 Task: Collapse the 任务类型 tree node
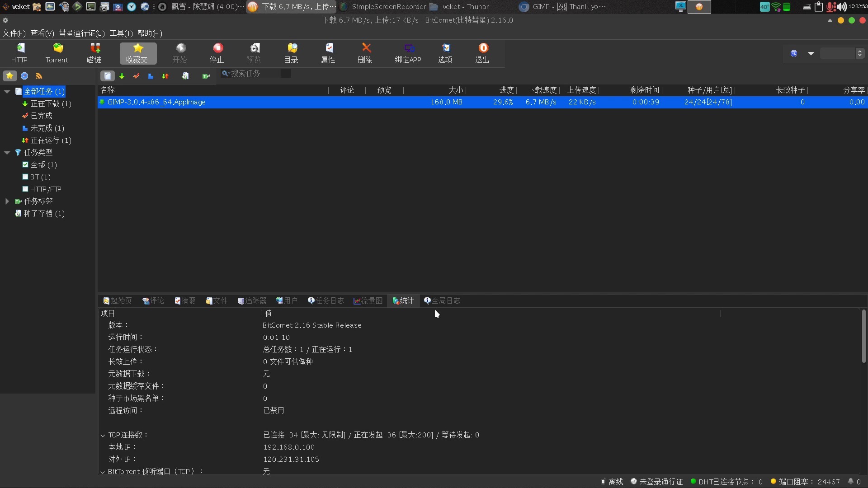point(7,152)
